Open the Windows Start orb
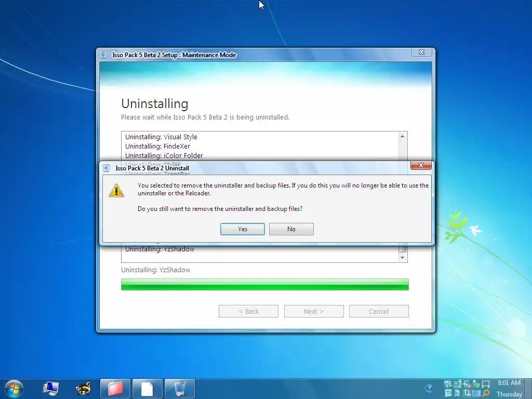 pos(14,389)
